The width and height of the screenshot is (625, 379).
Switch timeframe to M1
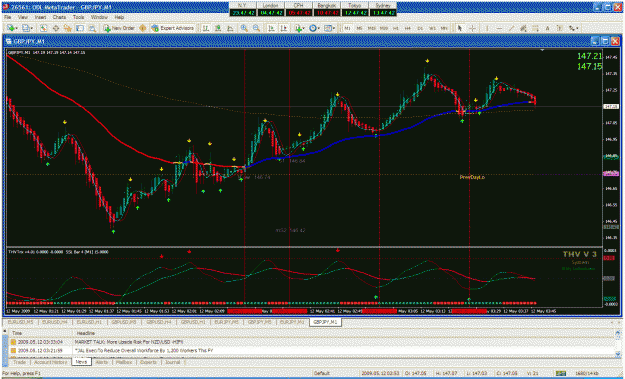click(x=348, y=28)
